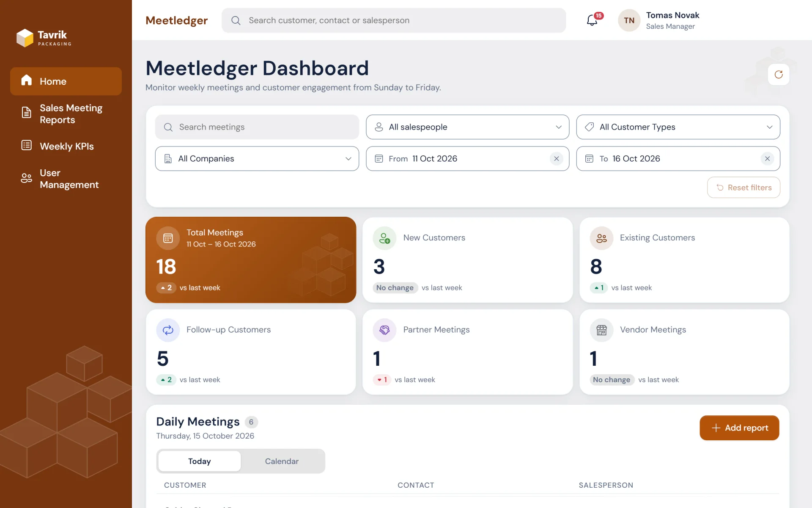This screenshot has width=812, height=508.
Task: Click the TN user avatar
Action: (x=629, y=20)
